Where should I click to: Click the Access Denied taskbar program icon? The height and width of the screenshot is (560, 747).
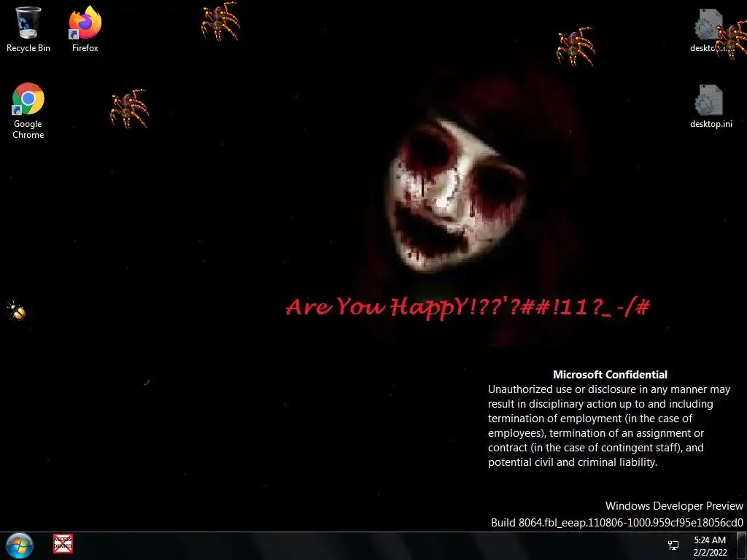pyautogui.click(x=63, y=544)
